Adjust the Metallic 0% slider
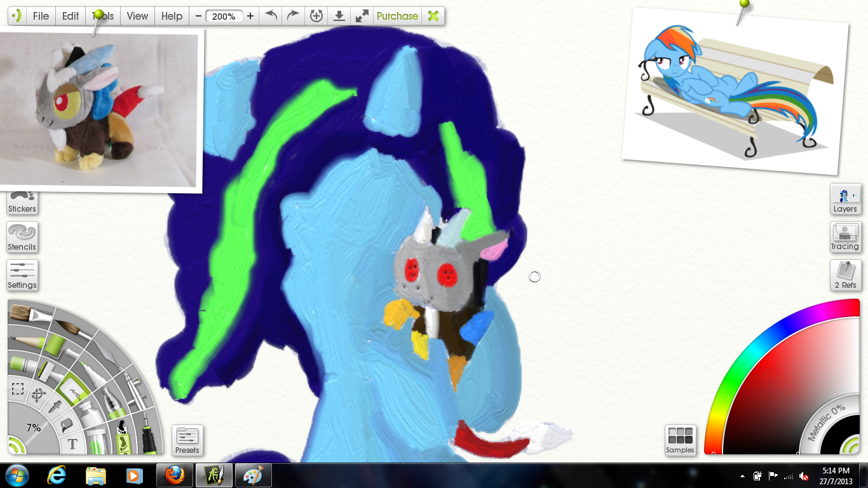The image size is (868, 488). [x=826, y=423]
